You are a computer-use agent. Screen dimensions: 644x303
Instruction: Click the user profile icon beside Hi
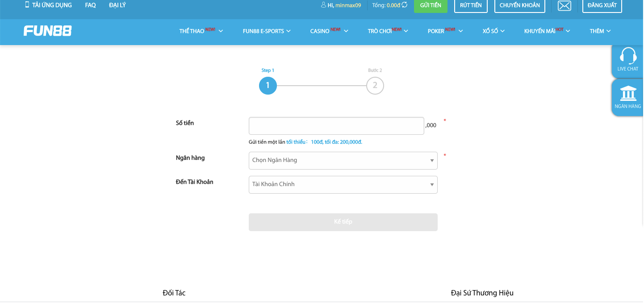[323, 5]
